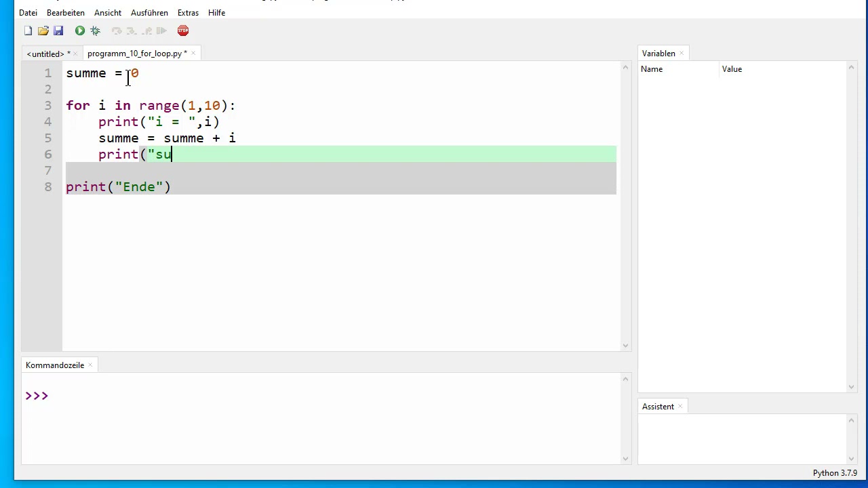868x488 pixels.
Task: Select the Variablen panel tab
Action: pos(658,54)
